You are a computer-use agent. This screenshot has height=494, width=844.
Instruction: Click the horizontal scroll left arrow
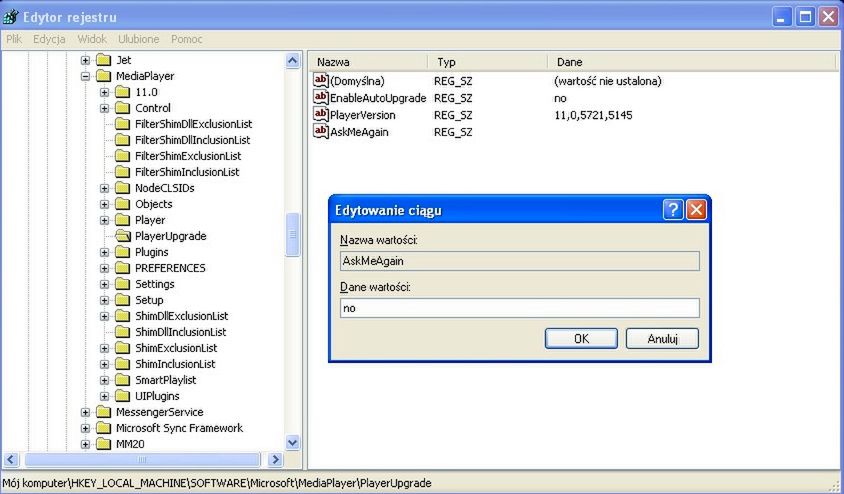coord(11,460)
